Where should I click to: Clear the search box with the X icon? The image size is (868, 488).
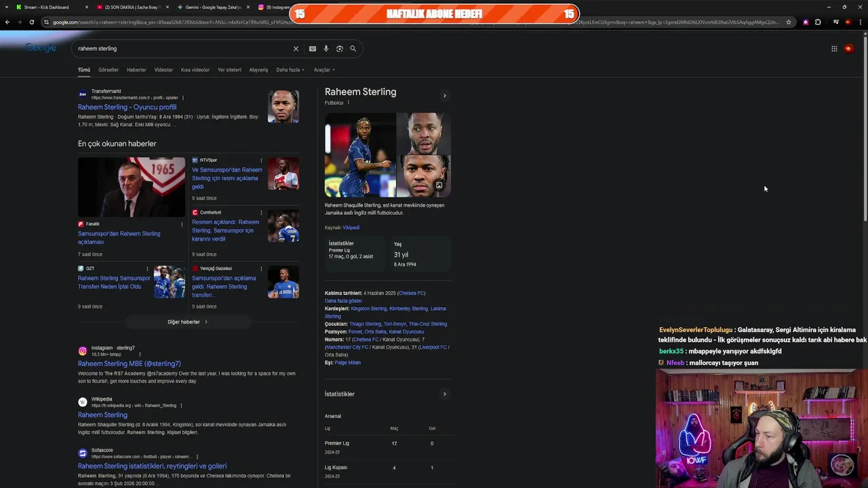[x=296, y=49]
